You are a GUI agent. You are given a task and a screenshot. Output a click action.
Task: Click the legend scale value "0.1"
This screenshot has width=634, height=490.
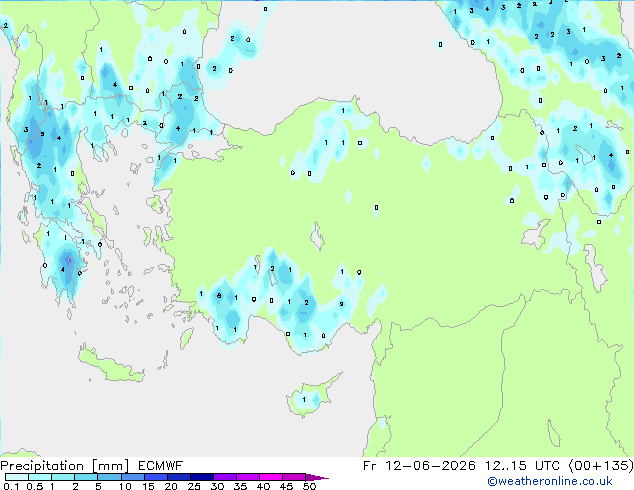point(10,486)
